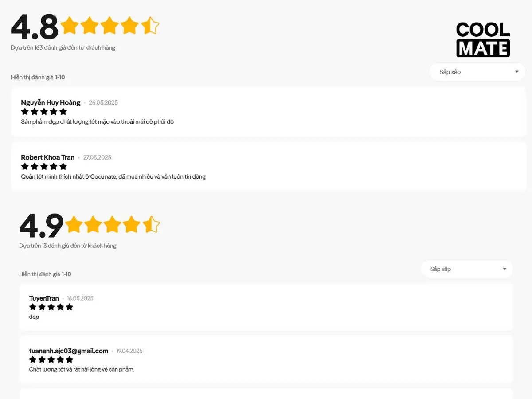Screen dimensions: 532x399
Task: Select reviewer name Robert Khoa Tran
Action: click(48, 157)
